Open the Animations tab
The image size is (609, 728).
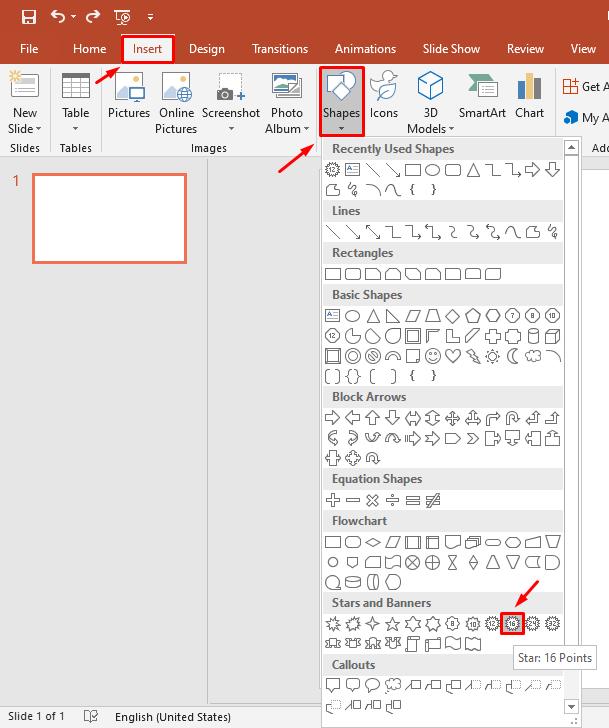click(x=365, y=49)
